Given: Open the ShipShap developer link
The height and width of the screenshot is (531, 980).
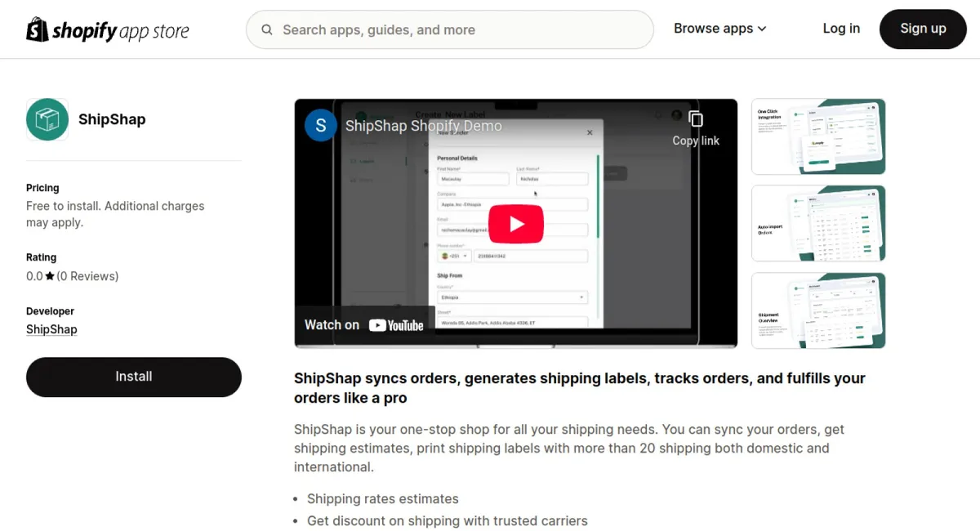Looking at the screenshot, I should click(51, 329).
